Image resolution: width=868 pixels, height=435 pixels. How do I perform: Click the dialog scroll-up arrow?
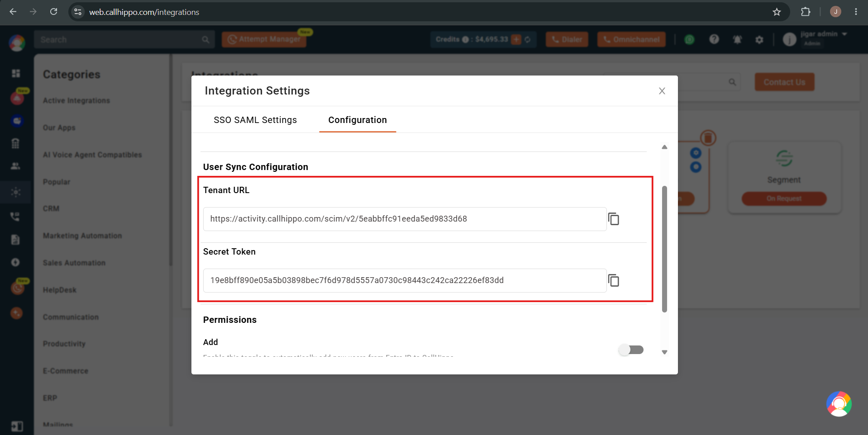[x=664, y=147]
